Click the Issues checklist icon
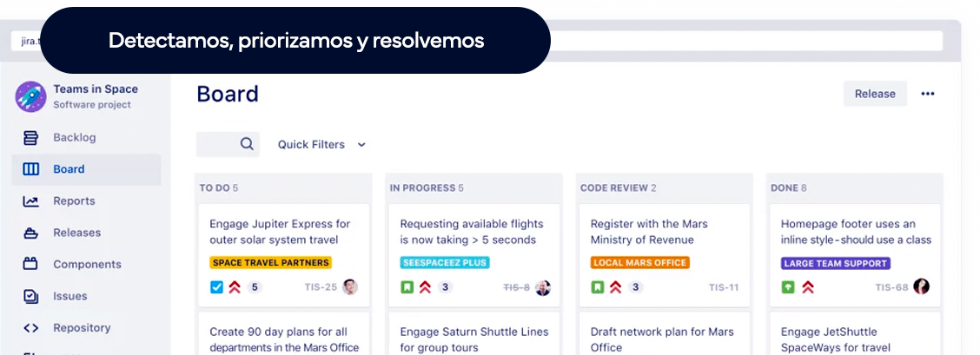 click(x=30, y=296)
